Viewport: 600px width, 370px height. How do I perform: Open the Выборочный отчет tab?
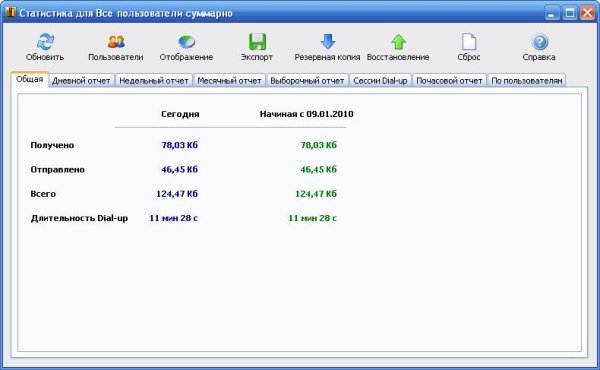(307, 81)
